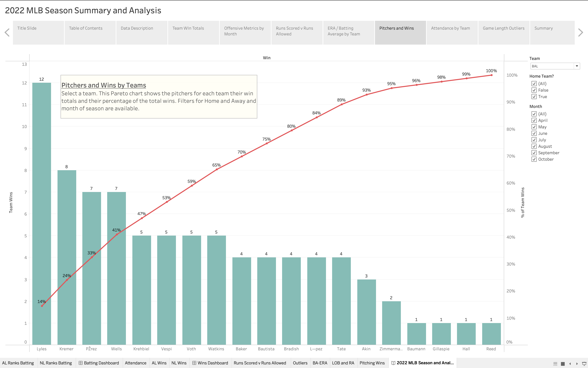Open presentation mode easel icon
This screenshot has width=588, height=368.
point(584,364)
